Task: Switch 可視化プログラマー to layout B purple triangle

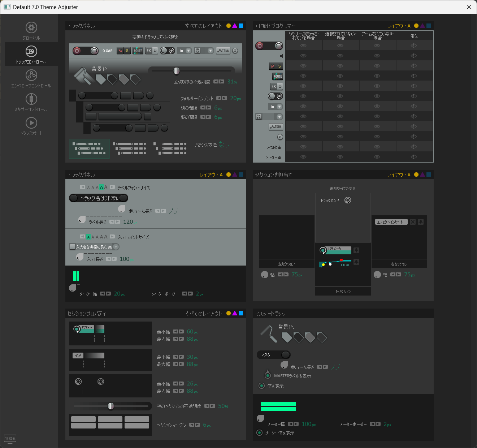Action: click(422, 26)
